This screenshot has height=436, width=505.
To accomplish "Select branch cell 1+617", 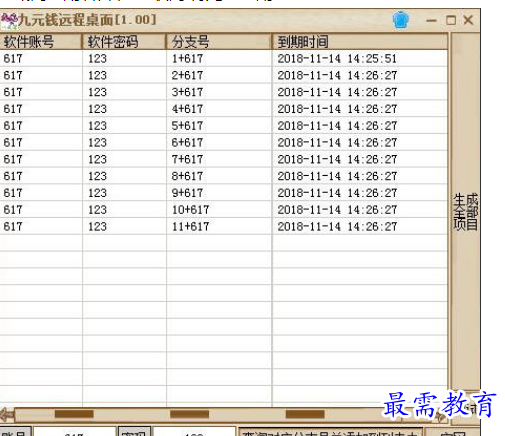I will click(187, 59).
